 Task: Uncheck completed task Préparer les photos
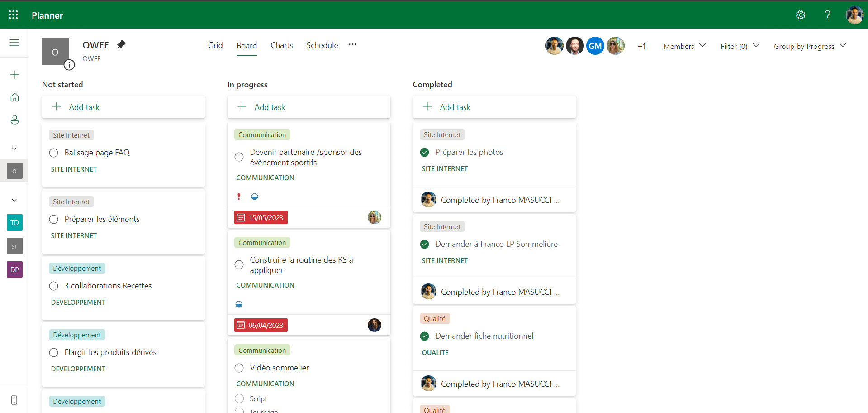(424, 152)
